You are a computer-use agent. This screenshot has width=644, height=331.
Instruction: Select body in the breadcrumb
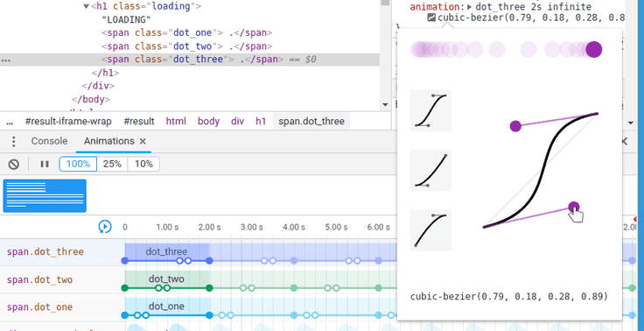208,122
